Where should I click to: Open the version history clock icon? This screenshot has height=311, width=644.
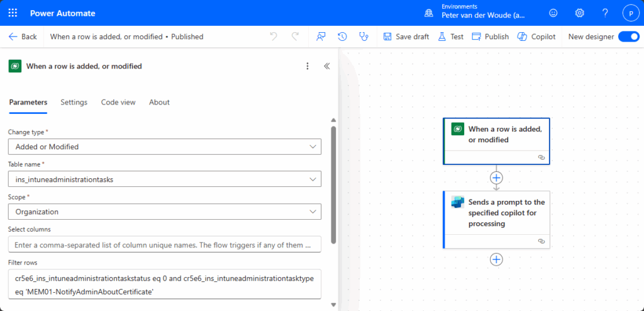[342, 37]
